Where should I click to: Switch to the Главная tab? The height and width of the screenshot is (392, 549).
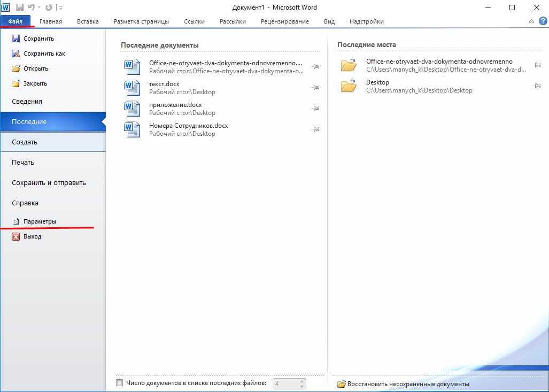tap(50, 21)
